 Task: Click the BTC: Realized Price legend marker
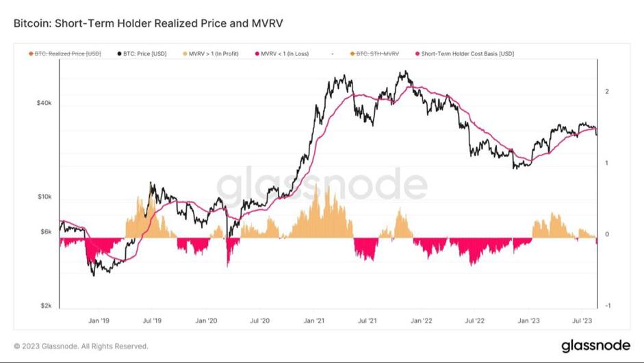31,53
